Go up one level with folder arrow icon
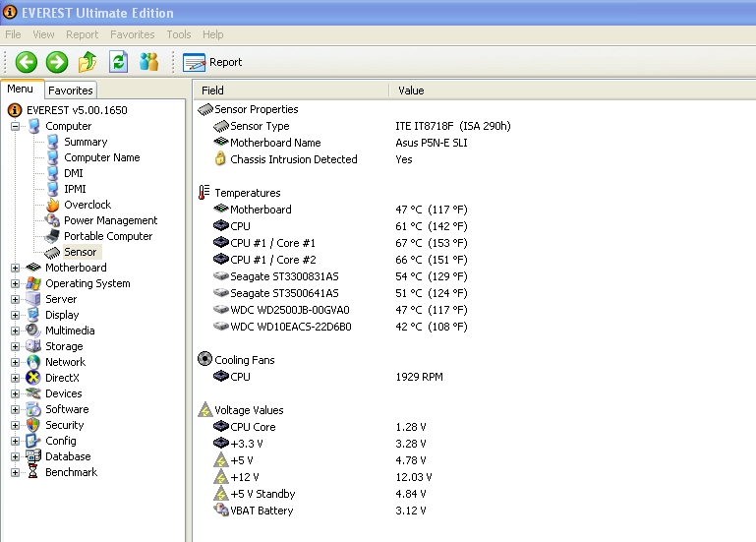The image size is (756, 542). [x=87, y=62]
